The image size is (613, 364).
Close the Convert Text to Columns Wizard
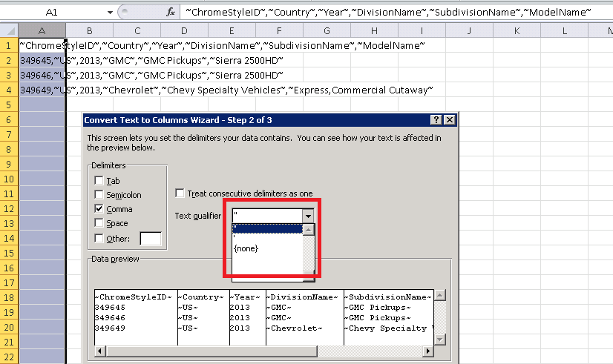tap(450, 120)
